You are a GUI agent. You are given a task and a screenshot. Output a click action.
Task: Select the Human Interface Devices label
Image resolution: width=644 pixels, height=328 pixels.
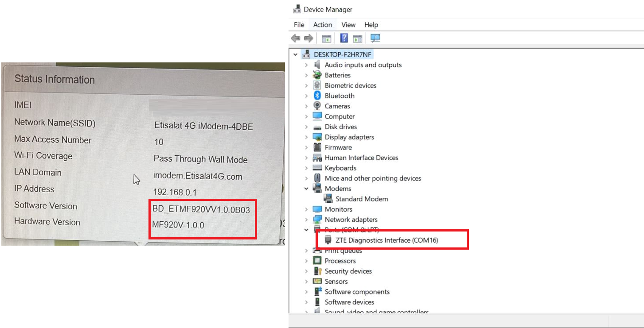coord(361,158)
